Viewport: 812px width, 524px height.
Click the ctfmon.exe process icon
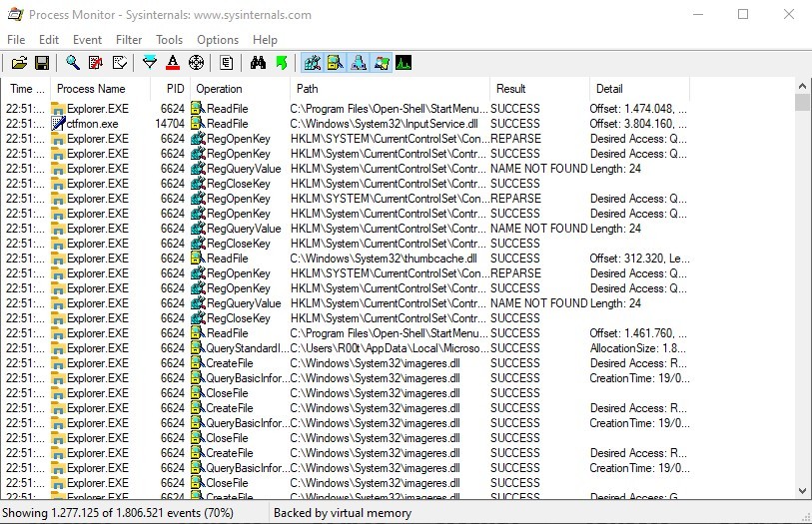click(x=58, y=124)
